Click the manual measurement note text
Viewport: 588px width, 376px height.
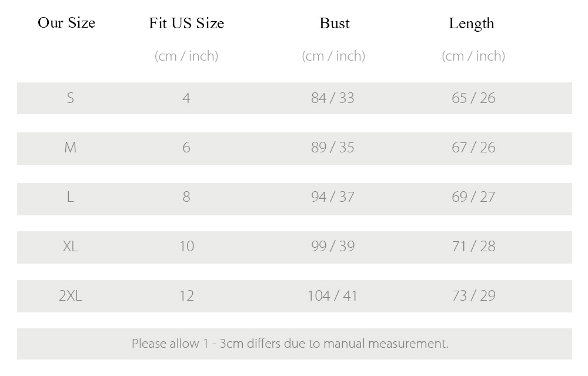pyautogui.click(x=290, y=344)
